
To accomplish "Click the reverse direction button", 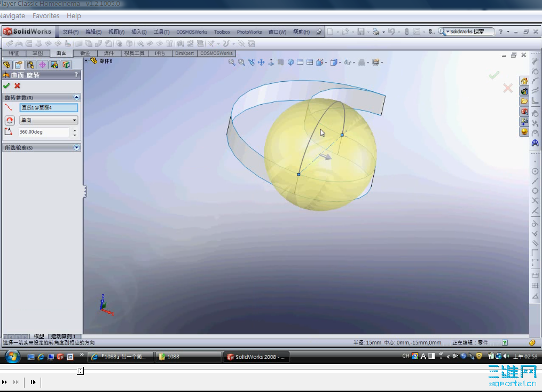I will 10,120.
